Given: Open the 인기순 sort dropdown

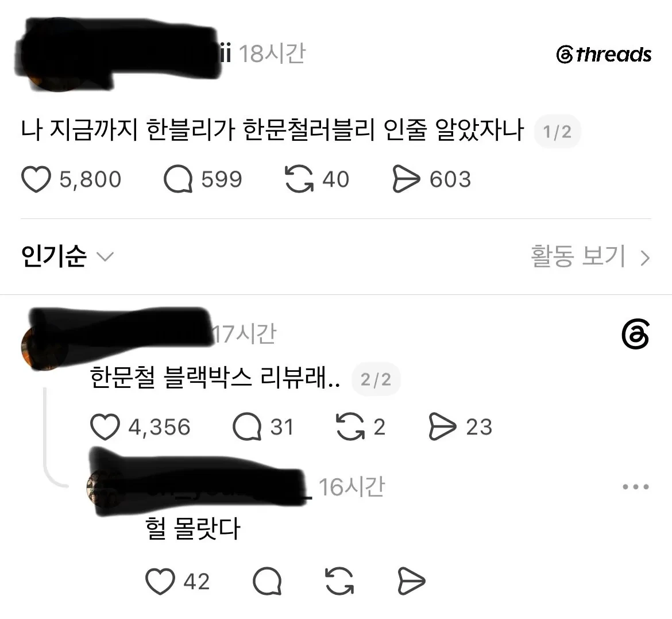Looking at the screenshot, I should coord(67,256).
